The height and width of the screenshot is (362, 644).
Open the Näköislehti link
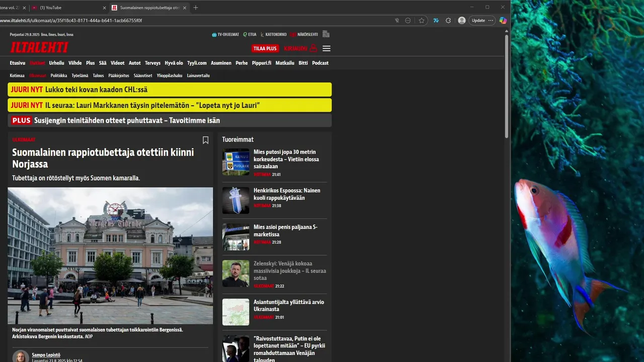tap(304, 35)
